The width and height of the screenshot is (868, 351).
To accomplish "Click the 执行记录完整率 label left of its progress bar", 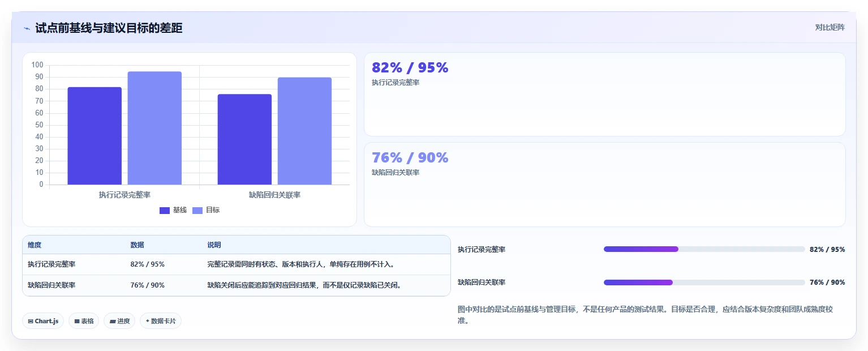I will [x=482, y=250].
